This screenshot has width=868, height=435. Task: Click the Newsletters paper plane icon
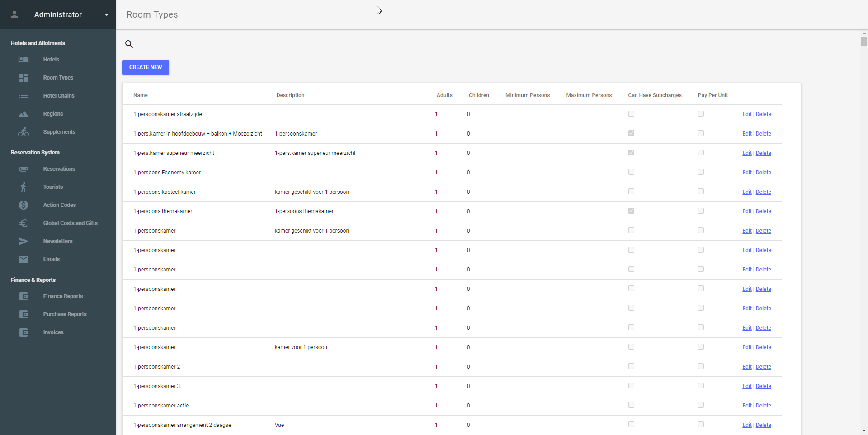(24, 241)
